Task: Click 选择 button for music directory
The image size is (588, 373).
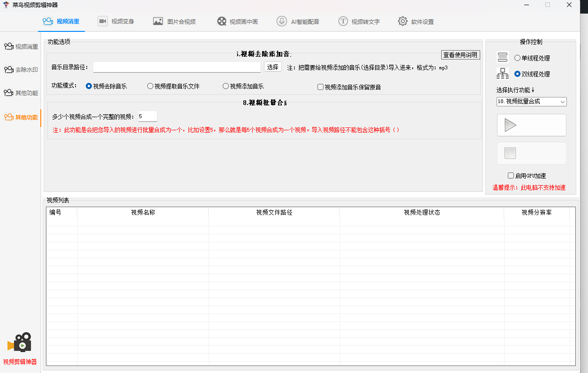Action: point(272,67)
